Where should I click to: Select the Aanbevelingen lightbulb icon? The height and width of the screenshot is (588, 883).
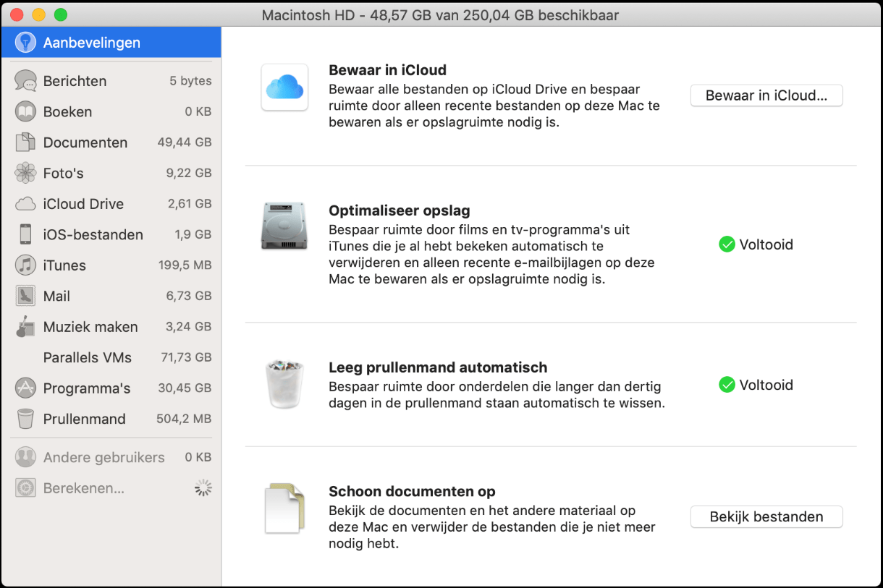(25, 43)
